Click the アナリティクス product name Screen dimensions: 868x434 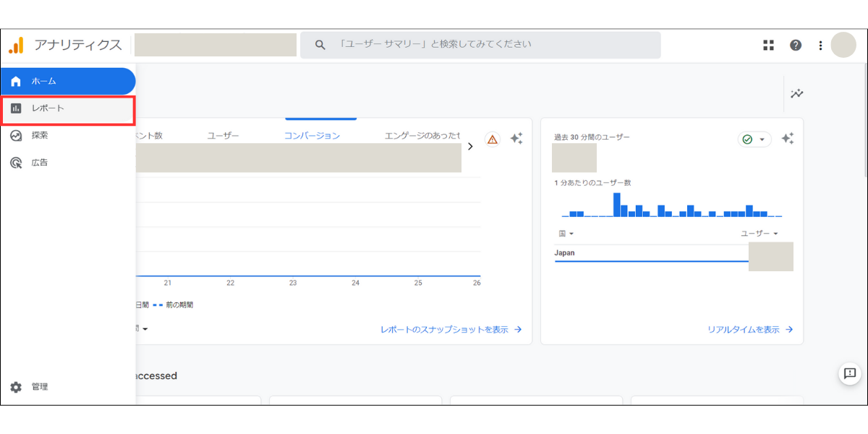point(77,45)
